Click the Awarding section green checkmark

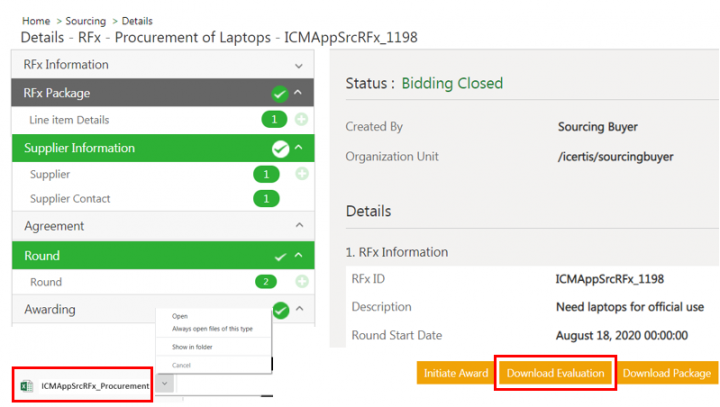tap(280, 310)
